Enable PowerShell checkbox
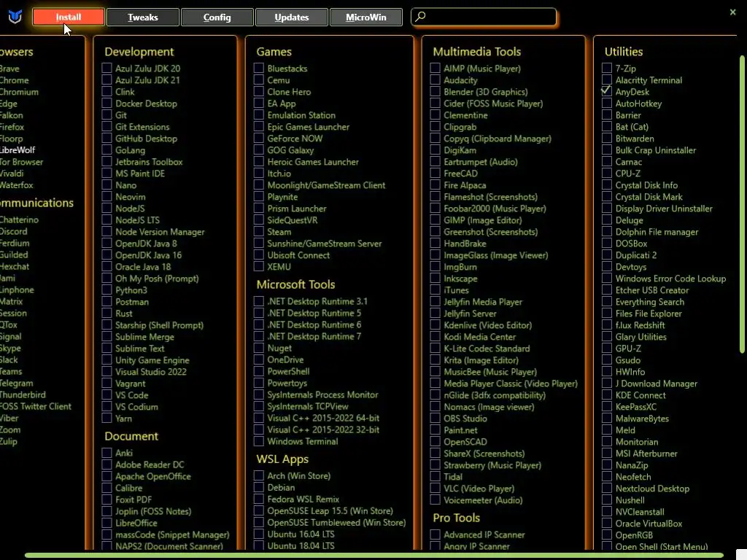Image resolution: width=747 pixels, height=560 pixels. click(259, 371)
